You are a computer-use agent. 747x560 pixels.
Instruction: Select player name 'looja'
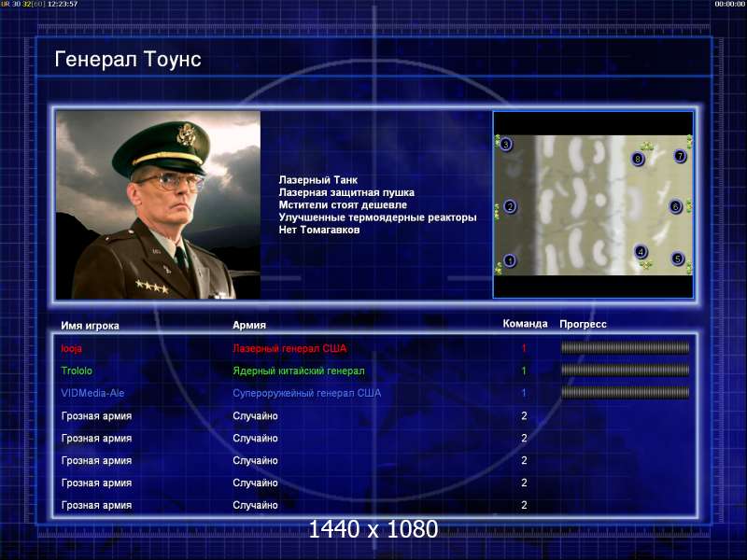click(x=72, y=348)
